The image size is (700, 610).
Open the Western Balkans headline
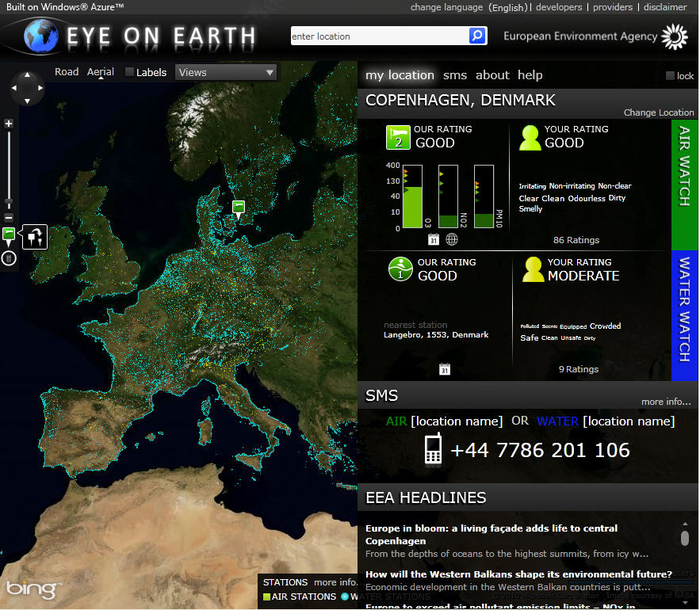tap(518, 574)
